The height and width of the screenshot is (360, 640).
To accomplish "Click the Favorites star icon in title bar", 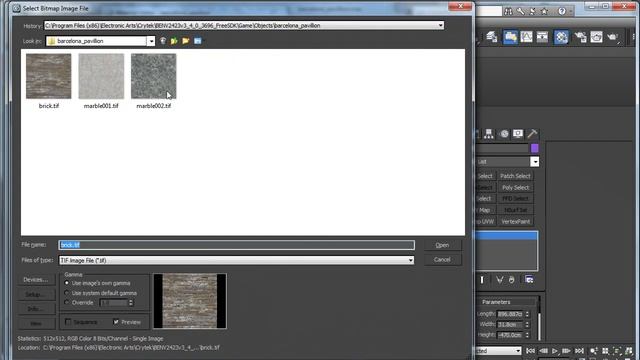I will tap(544, 11).
